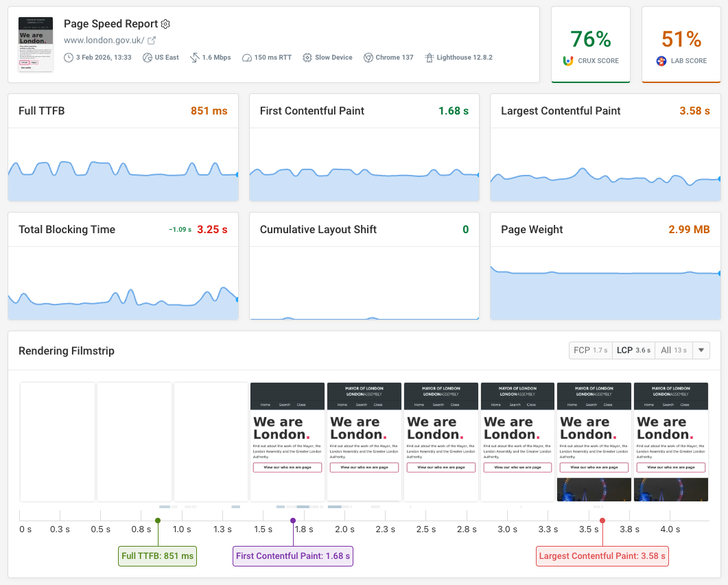
Task: Click the page screenshot thumbnail in header
Action: click(36, 45)
